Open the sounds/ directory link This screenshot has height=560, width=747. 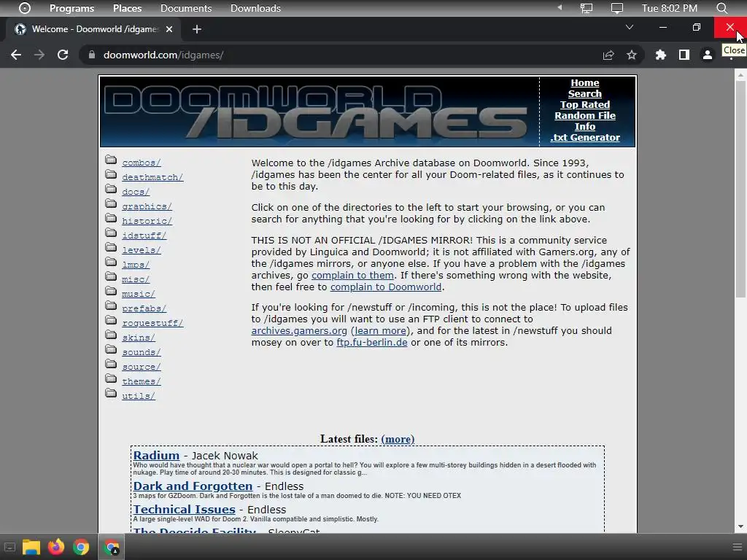coord(142,352)
